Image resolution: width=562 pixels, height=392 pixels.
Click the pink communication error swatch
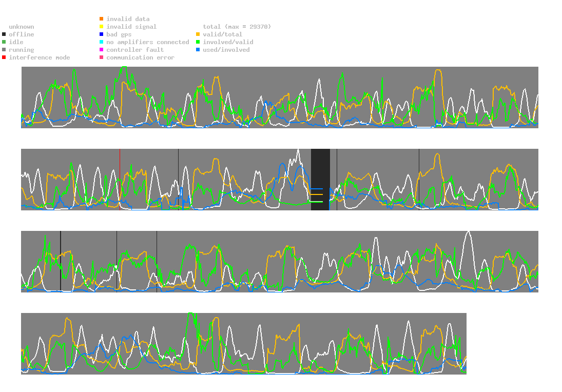coord(102,57)
